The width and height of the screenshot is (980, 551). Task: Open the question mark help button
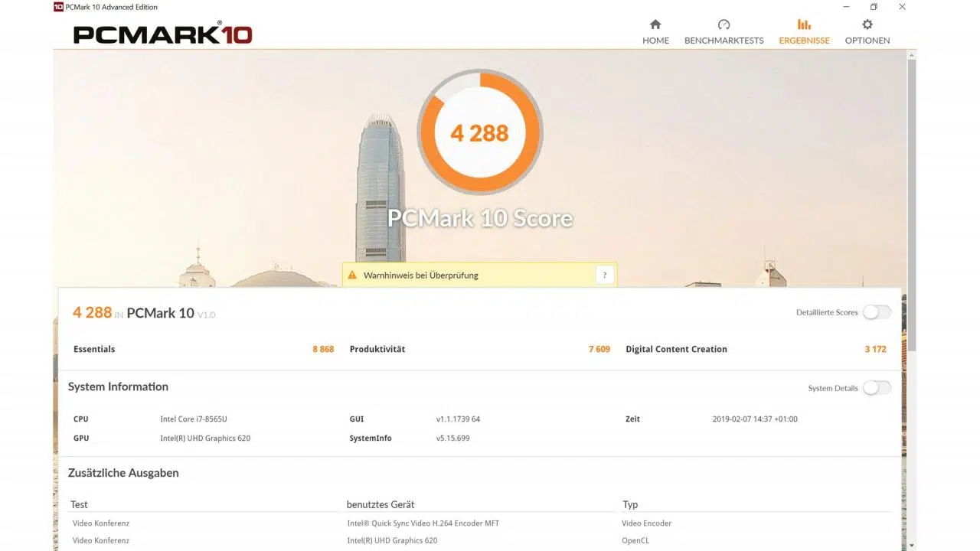605,275
